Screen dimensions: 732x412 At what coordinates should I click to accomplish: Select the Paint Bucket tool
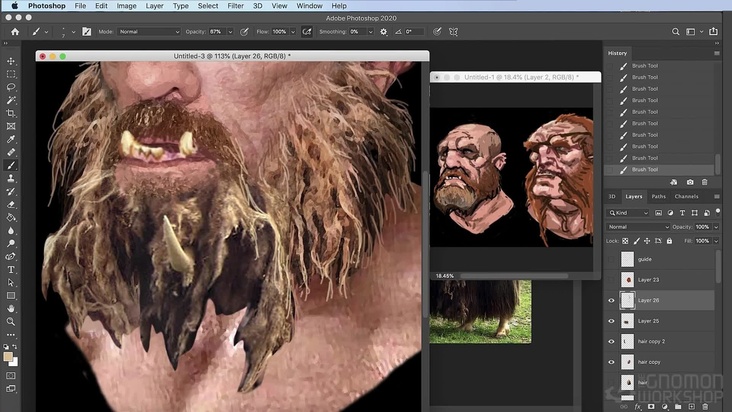pos(11,217)
